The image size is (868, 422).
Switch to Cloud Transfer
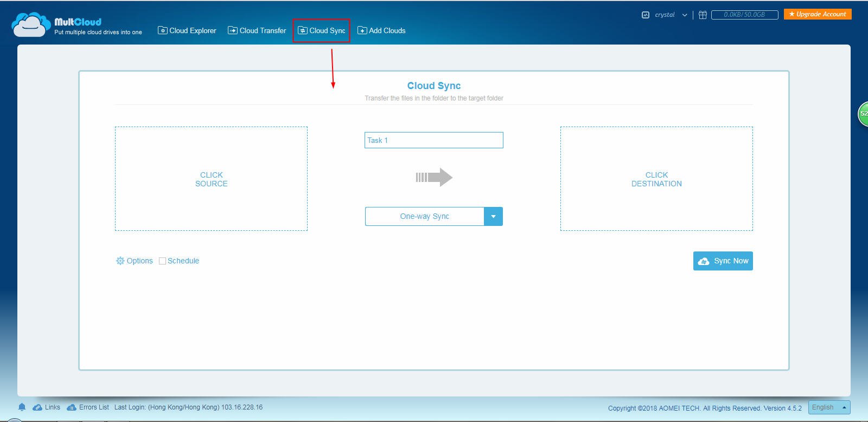257,30
